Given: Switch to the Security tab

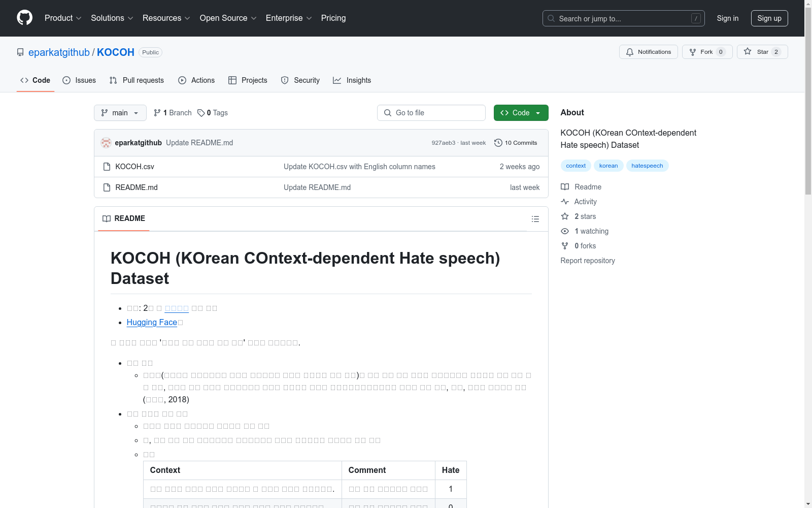Looking at the screenshot, I should point(300,80).
